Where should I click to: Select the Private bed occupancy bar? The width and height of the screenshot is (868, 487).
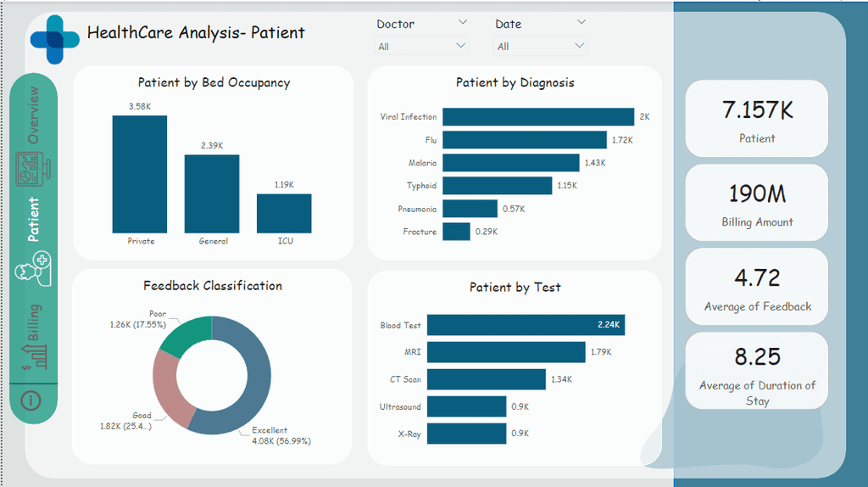click(x=140, y=174)
